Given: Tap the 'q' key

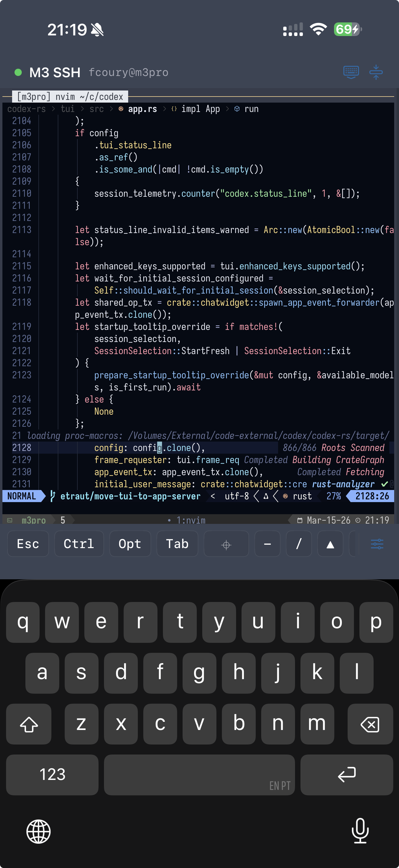Looking at the screenshot, I should tap(23, 622).
